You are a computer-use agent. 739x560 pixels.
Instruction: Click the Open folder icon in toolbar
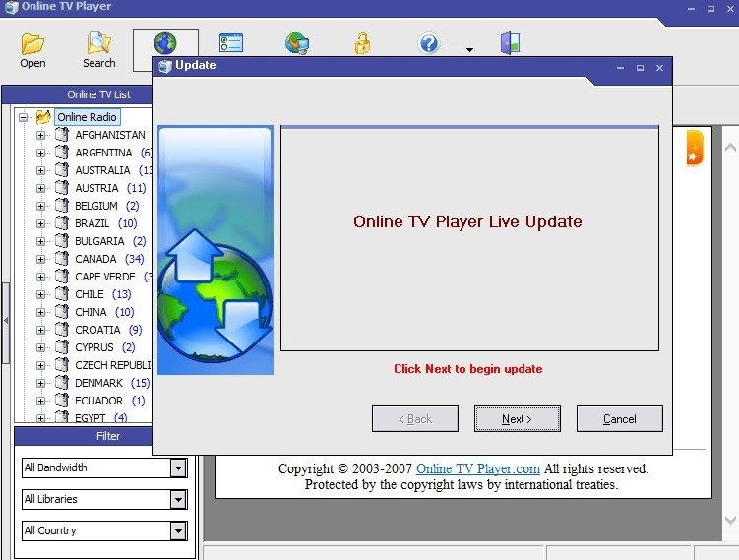click(32, 44)
